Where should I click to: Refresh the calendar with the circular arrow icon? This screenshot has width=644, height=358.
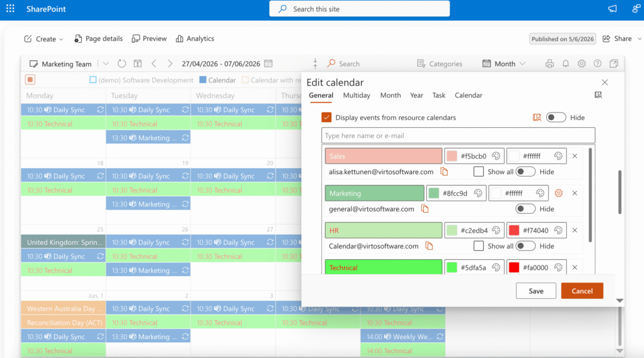(x=121, y=64)
